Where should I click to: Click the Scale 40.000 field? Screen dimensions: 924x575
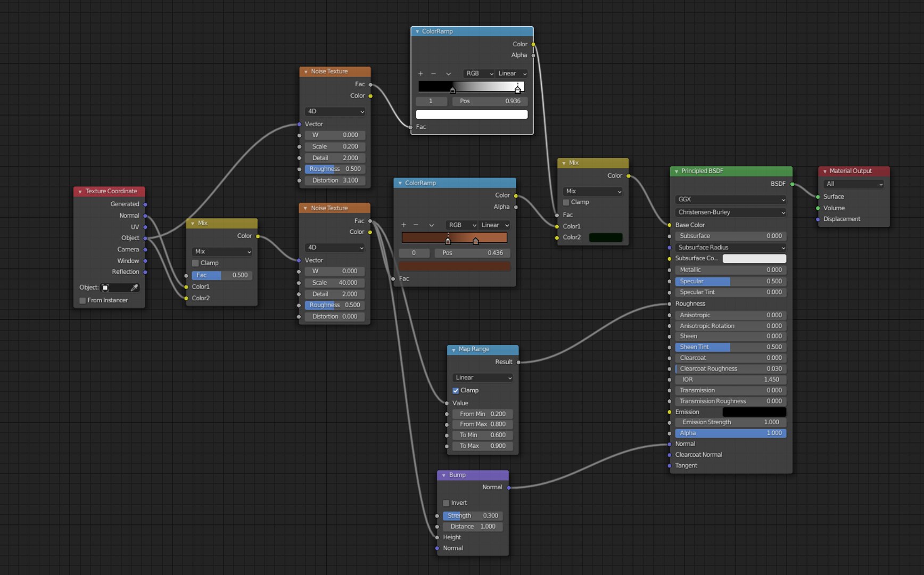[x=334, y=283]
